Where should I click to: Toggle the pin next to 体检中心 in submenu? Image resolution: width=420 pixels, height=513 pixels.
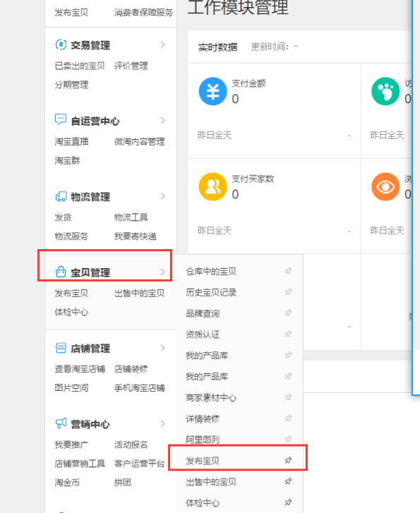(x=288, y=502)
